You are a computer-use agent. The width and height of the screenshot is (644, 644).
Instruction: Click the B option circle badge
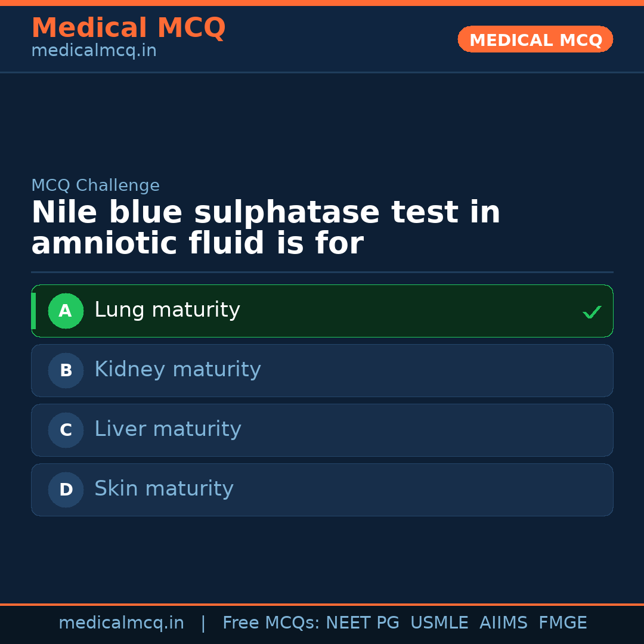pos(66,370)
